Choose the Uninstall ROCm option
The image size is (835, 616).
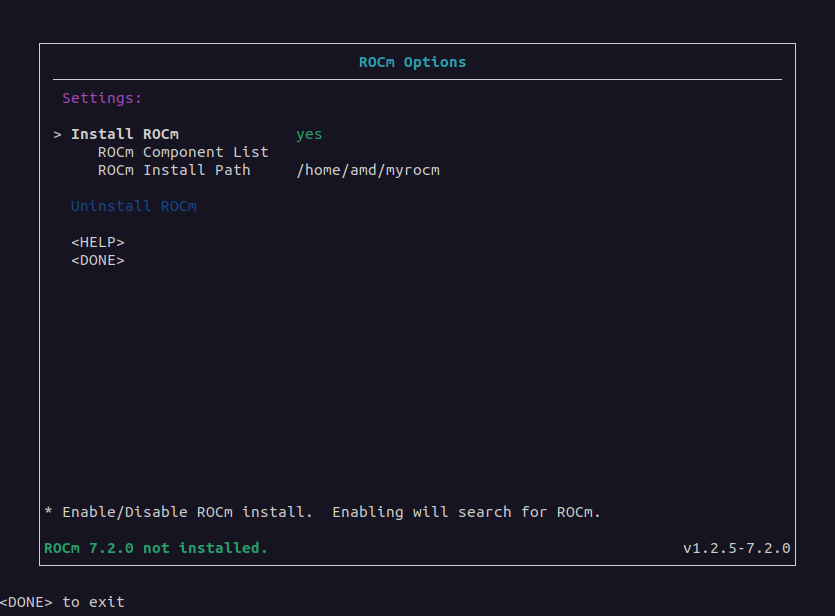tap(133, 206)
